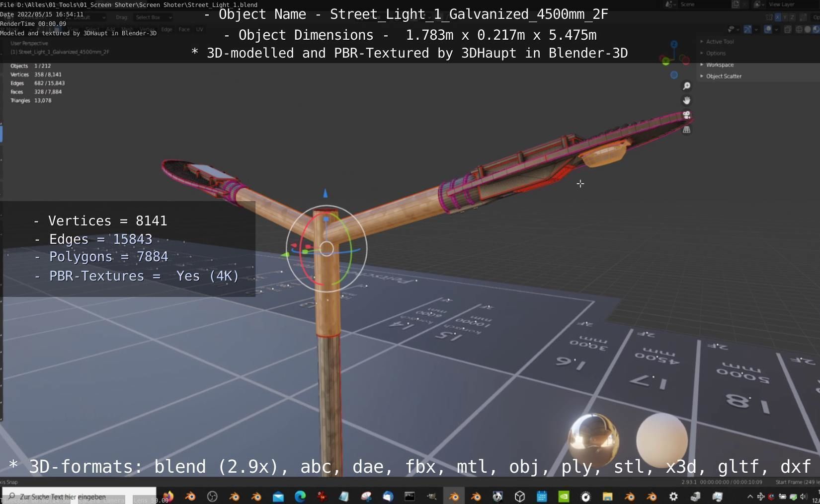Viewport: 820px width, 504px height.
Task: Click the Faces 328 / 7,884 statistic
Action: [36, 92]
